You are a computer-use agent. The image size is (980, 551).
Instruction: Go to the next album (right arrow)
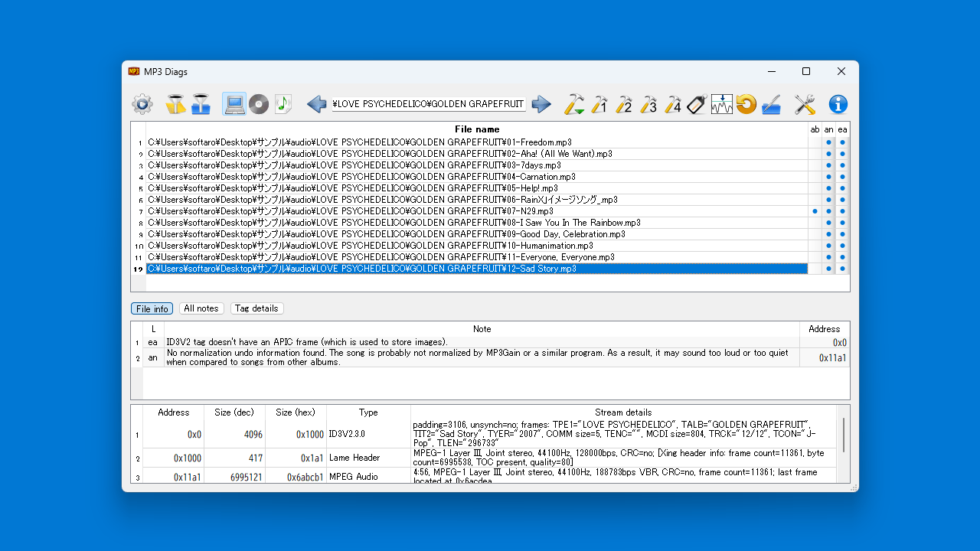tap(541, 104)
